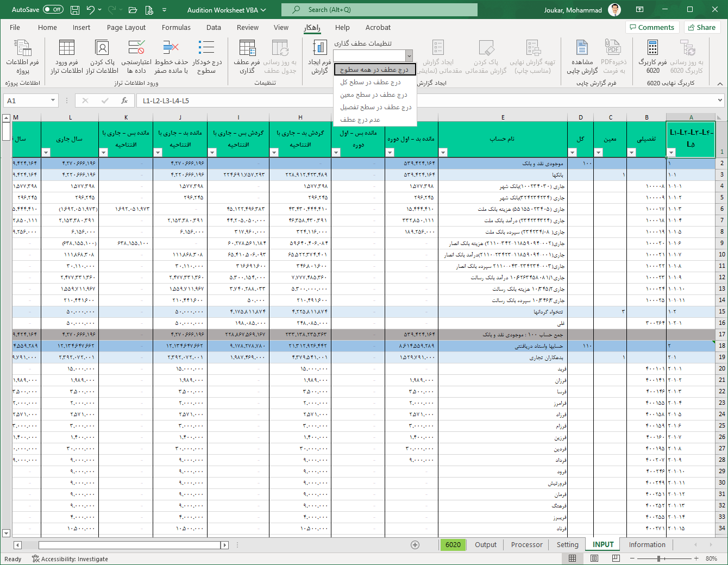Save the workbook from quick access toolbar
728x565 pixels.
75,10
